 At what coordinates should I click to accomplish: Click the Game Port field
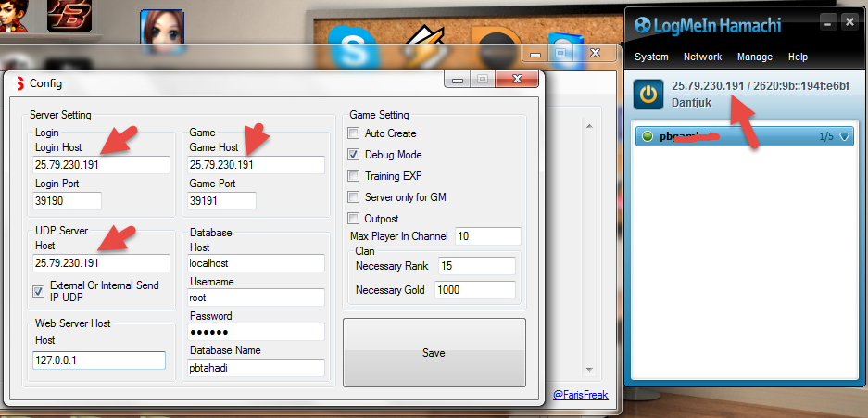(x=221, y=201)
